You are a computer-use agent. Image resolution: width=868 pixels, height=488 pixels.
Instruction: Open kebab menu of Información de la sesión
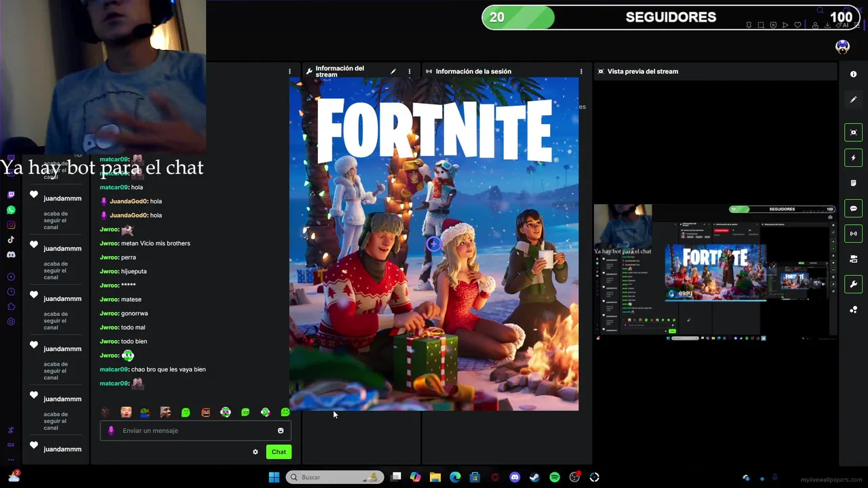pyautogui.click(x=581, y=71)
